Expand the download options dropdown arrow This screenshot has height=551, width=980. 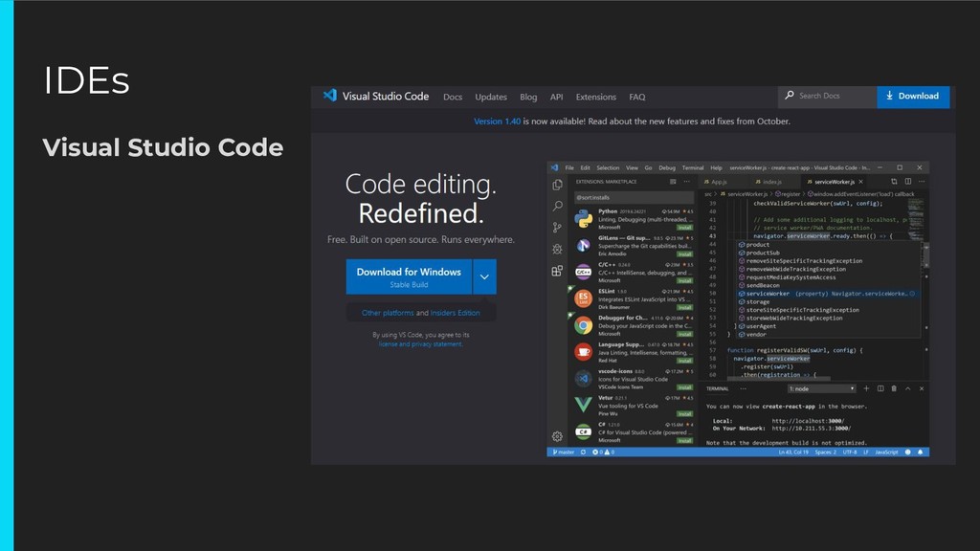(x=484, y=276)
